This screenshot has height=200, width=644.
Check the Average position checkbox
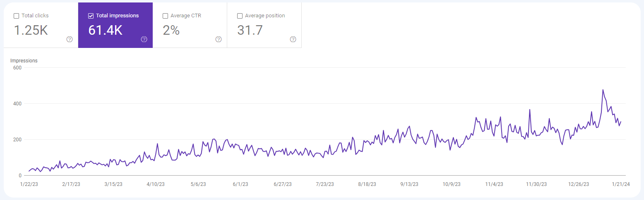240,16
